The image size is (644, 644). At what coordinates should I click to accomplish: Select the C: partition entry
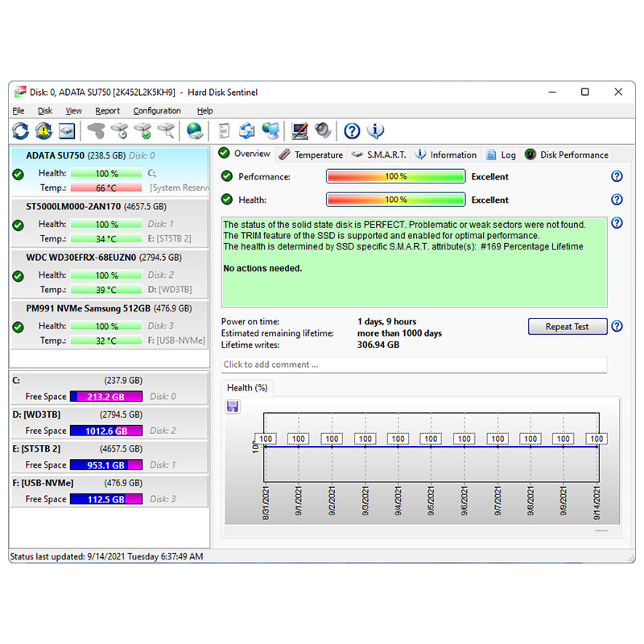[109, 388]
